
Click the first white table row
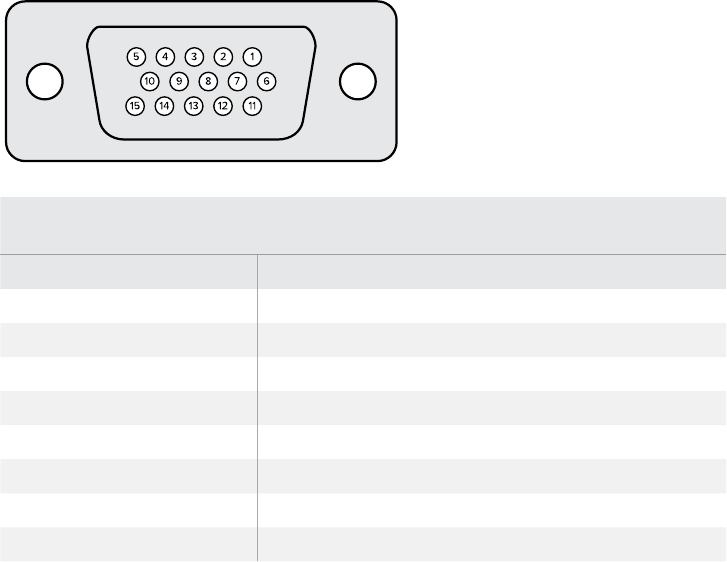click(x=363, y=306)
